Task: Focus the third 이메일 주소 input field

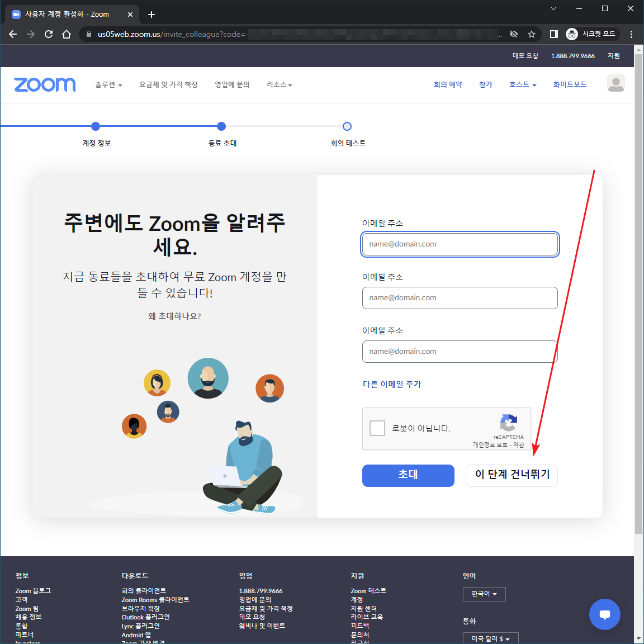Action: point(460,352)
